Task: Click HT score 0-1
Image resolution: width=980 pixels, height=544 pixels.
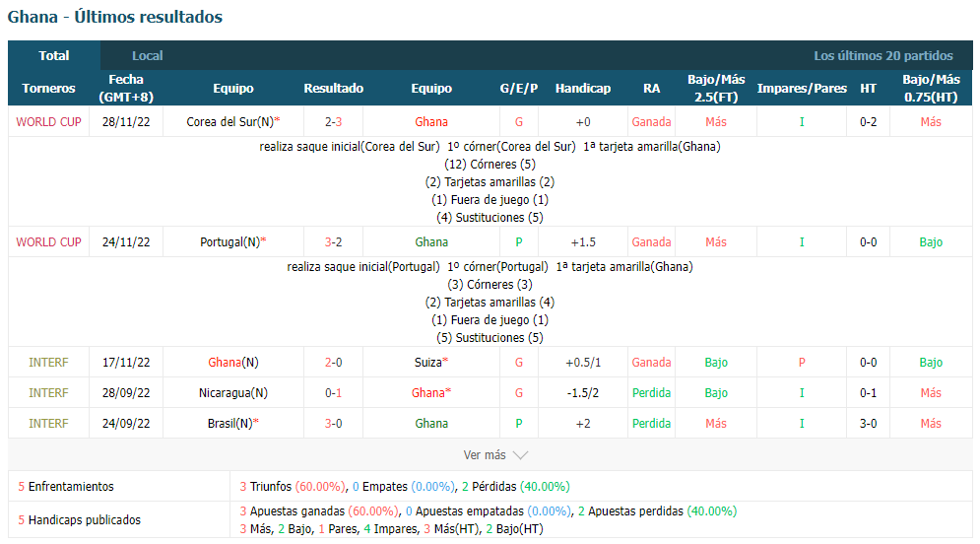Action: (x=868, y=392)
